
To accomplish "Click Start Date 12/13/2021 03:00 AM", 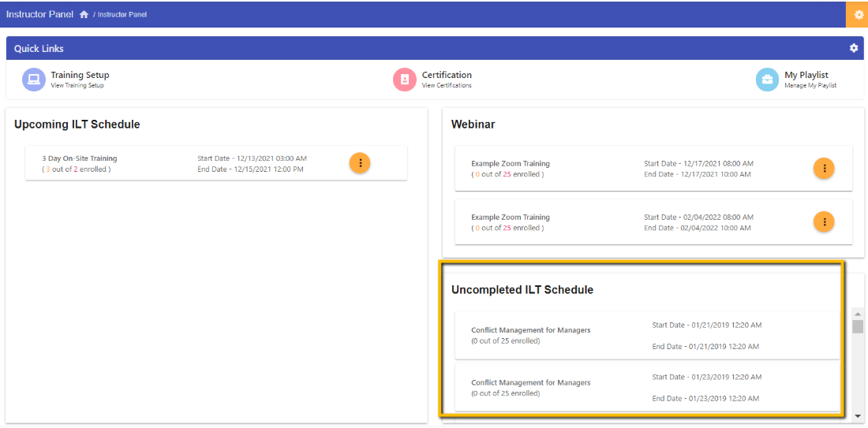I will (x=252, y=158).
